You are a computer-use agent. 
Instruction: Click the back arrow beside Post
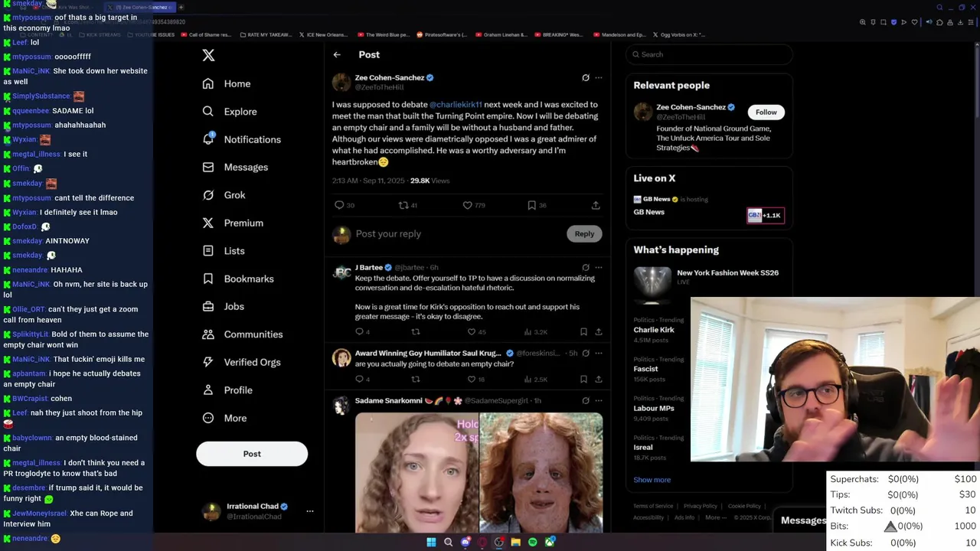pyautogui.click(x=337, y=54)
